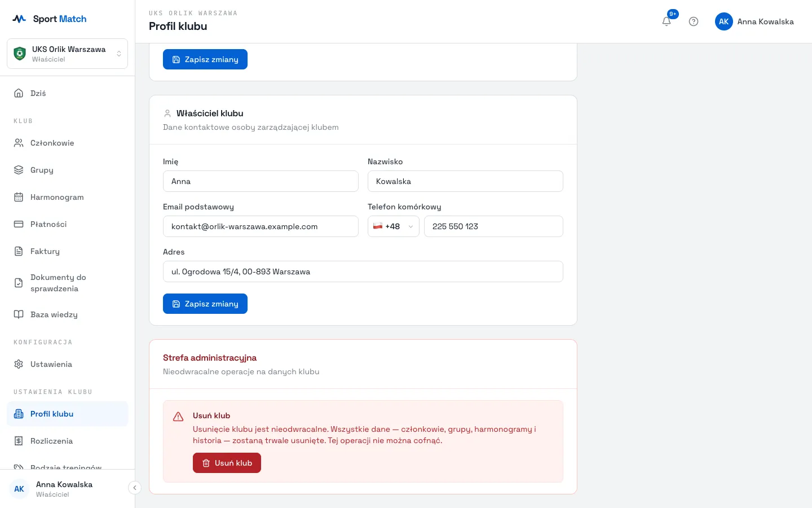
Task: Open the help question mark icon
Action: click(x=694, y=21)
